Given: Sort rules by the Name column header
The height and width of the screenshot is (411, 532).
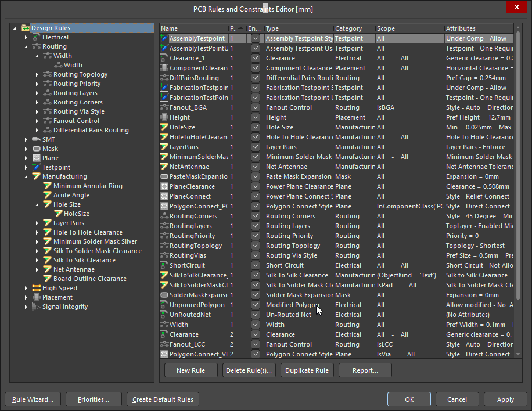Looking at the screenshot, I should (x=194, y=28).
